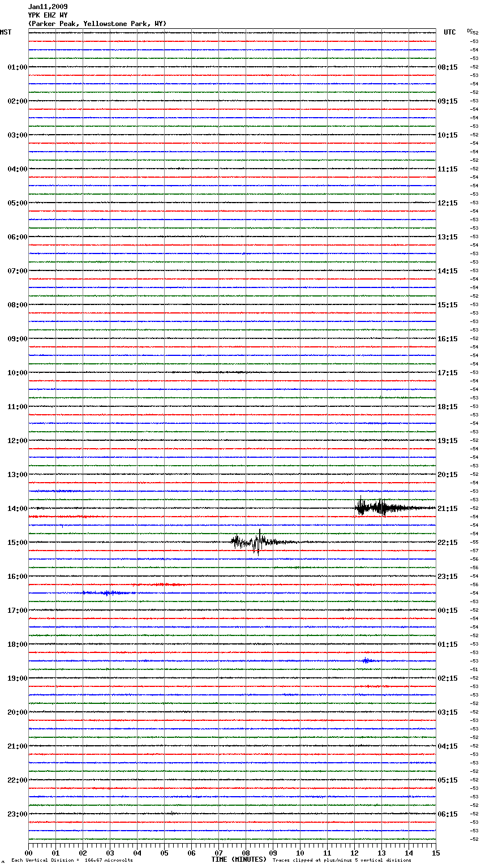481x868 pixels.
Task: Click the 06 minute tick label
Action: point(191,853)
